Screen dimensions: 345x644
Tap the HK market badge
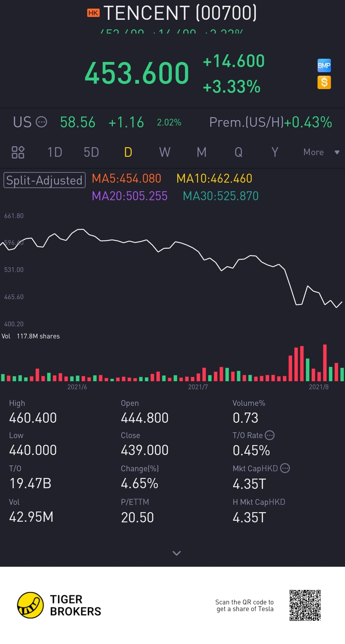tap(93, 13)
